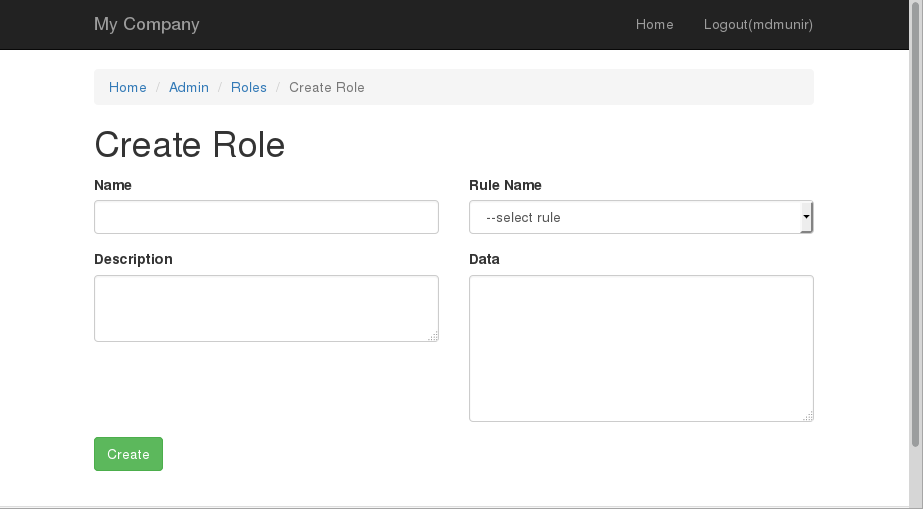
Task: Click the Data textarea resize handle
Action: click(808, 416)
